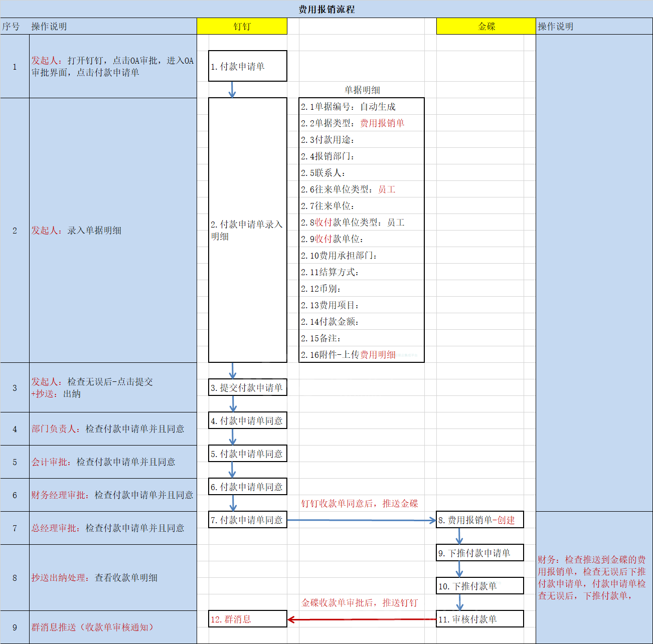Select description 抄送出纳处理：查看收款单明细
The image size is (653, 644).
pyautogui.click(x=113, y=577)
